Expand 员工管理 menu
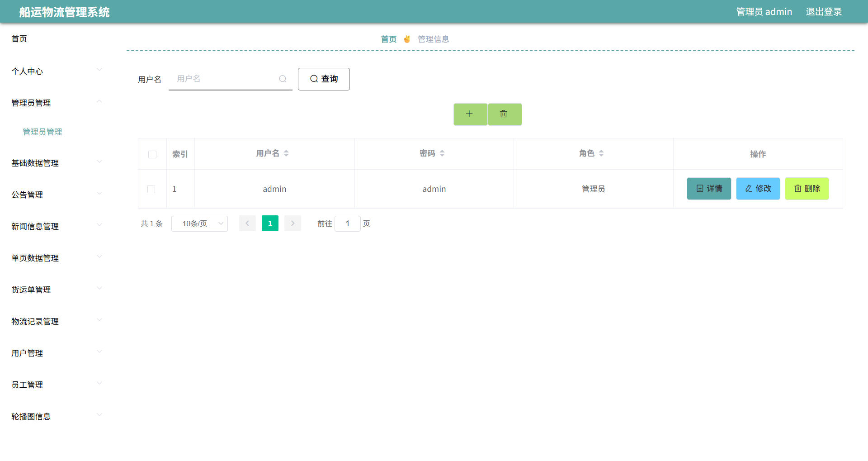Image resolution: width=868 pixels, height=461 pixels. [x=57, y=385]
